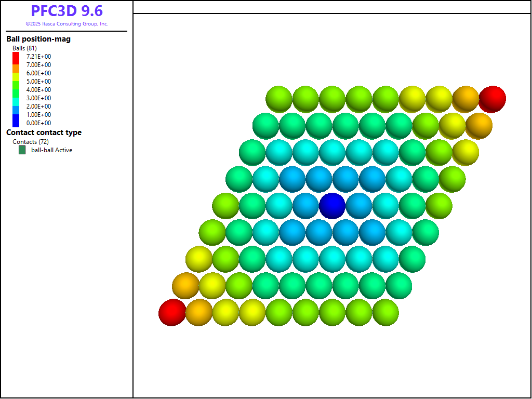This screenshot has width=532, height=399.
Task: Select the orange ball in the top row
Action: 465,99
